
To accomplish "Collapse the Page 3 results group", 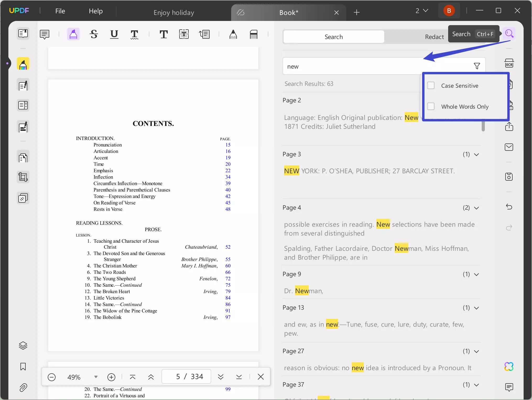I will (x=476, y=154).
